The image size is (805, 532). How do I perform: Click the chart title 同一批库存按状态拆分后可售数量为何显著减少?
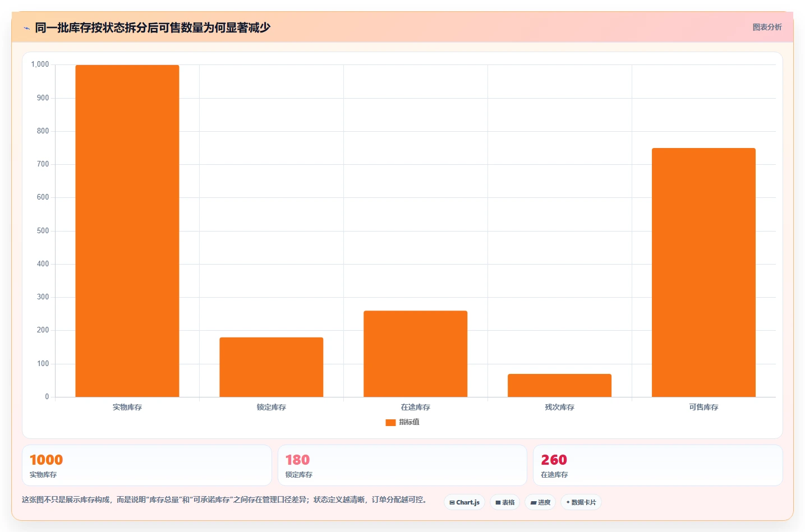(x=153, y=27)
